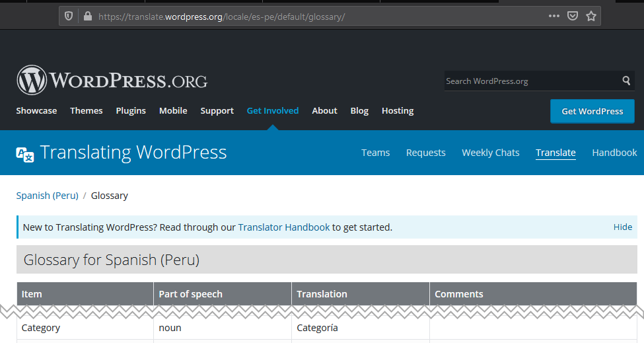Open the Blog menu item

359,111
